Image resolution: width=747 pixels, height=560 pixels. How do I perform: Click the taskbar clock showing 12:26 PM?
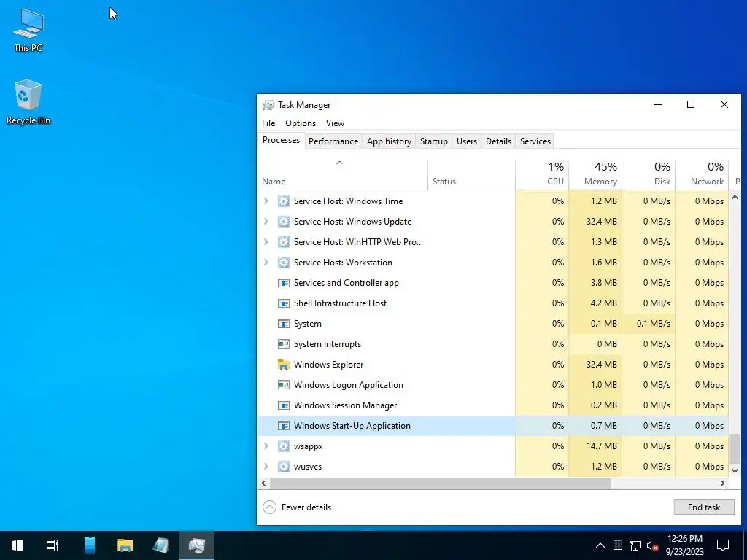(x=684, y=545)
